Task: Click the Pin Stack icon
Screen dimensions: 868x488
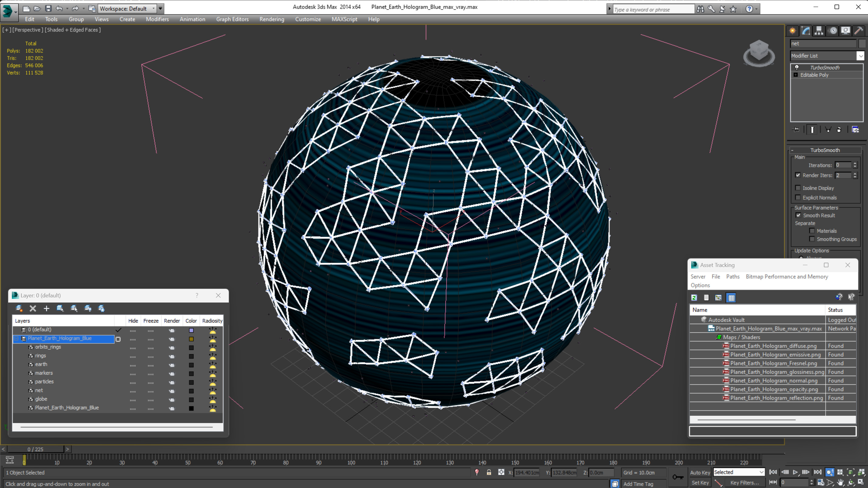Action: point(796,129)
